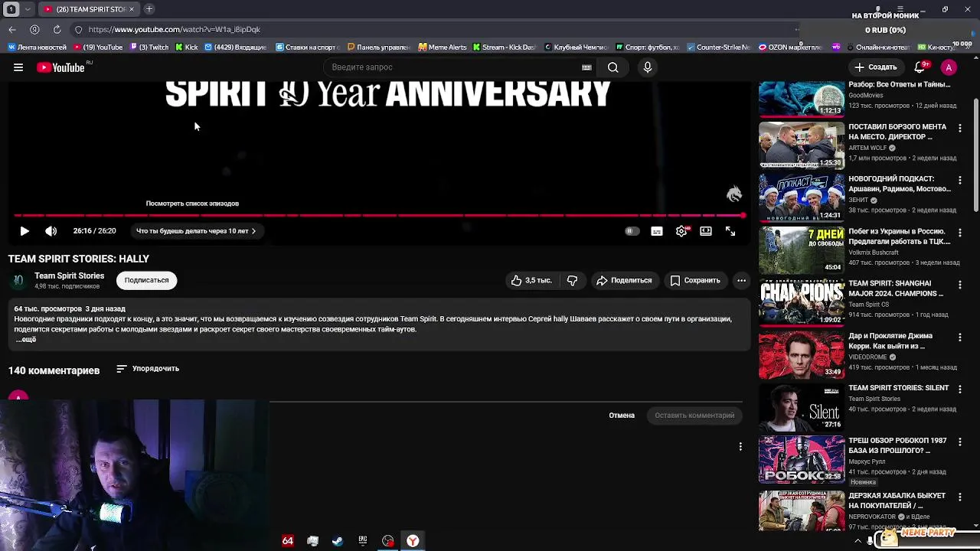980x551 pixels.
Task: Open НОВОГОДНИЙ ПОДКАСТ video thumbnail
Action: click(x=802, y=197)
